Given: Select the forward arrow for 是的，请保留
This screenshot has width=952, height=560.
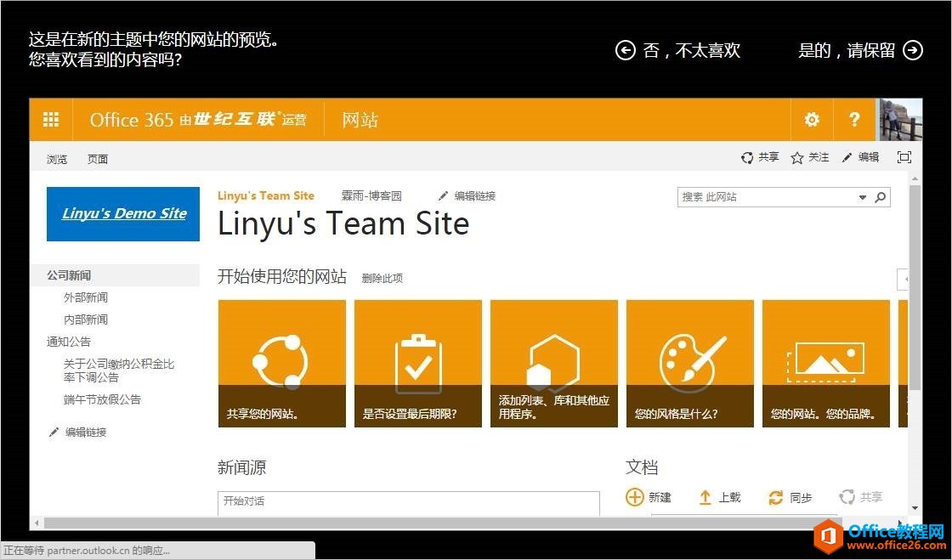Looking at the screenshot, I should (x=913, y=50).
